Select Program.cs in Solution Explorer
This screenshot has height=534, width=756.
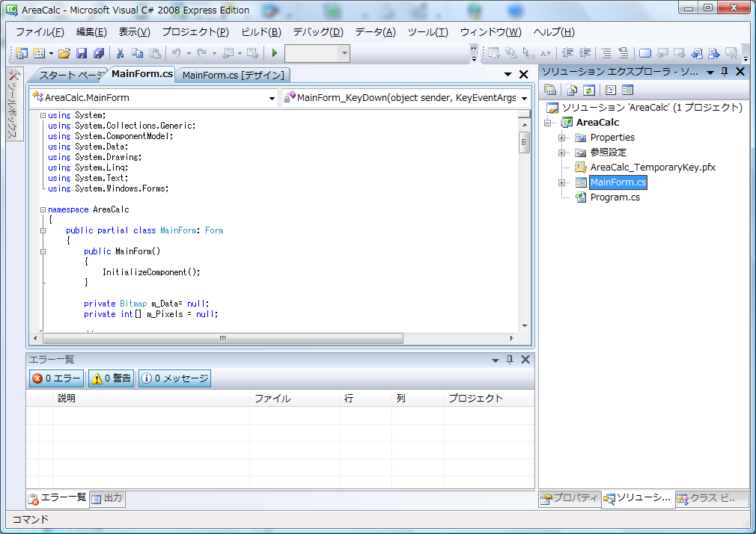pos(615,197)
